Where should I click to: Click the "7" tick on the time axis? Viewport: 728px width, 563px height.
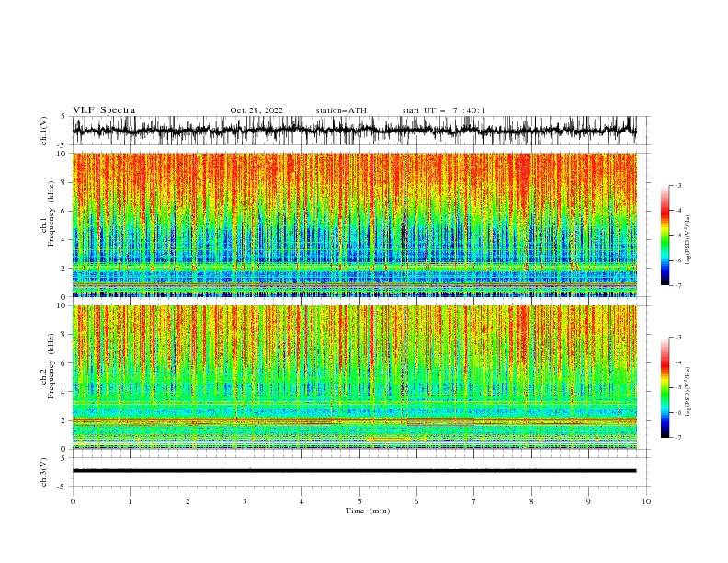474,501
